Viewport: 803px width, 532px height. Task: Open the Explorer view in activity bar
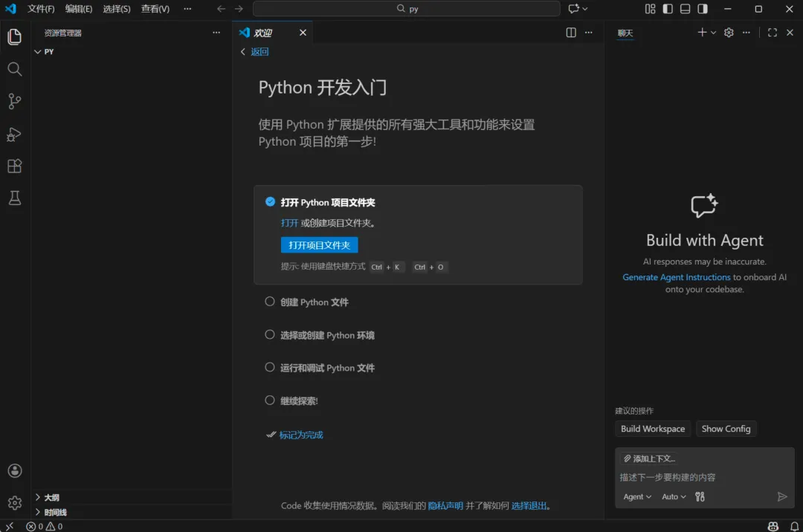pyautogui.click(x=15, y=37)
